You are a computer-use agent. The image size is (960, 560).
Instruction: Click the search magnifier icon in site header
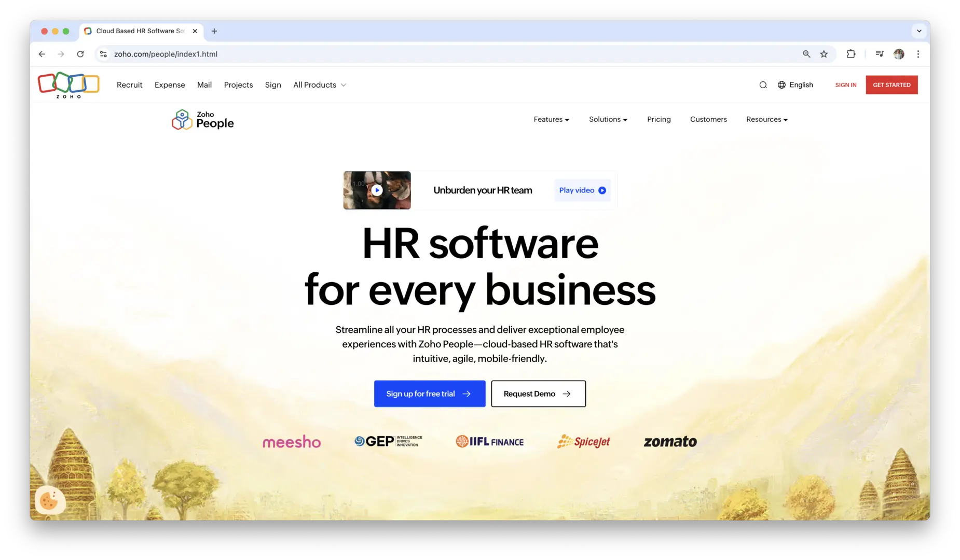click(x=763, y=85)
